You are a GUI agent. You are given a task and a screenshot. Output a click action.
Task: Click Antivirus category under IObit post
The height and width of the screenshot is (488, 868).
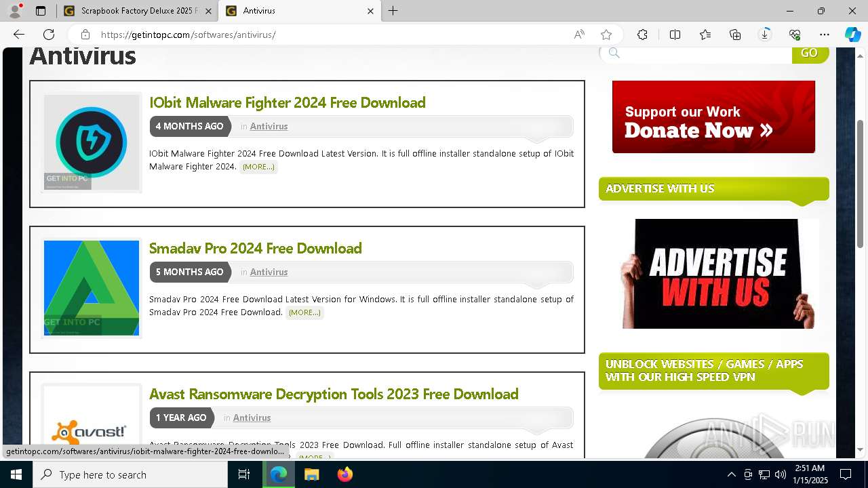click(x=269, y=126)
